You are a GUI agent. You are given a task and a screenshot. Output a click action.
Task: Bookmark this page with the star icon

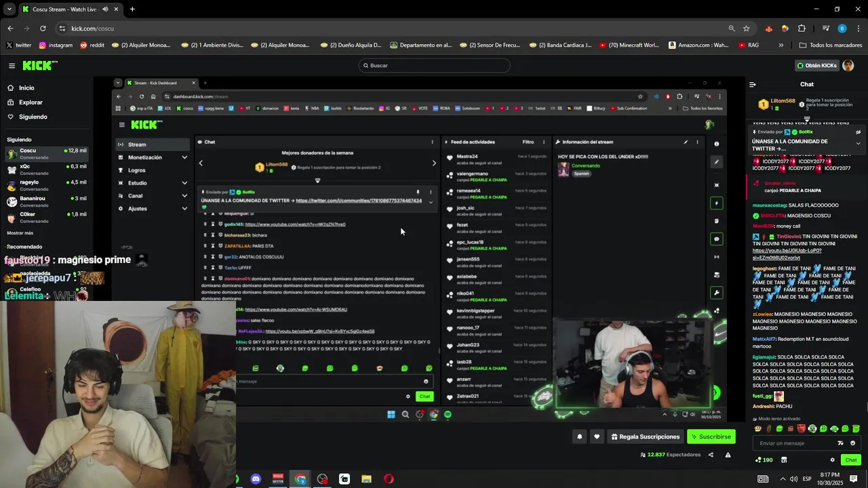click(x=747, y=28)
